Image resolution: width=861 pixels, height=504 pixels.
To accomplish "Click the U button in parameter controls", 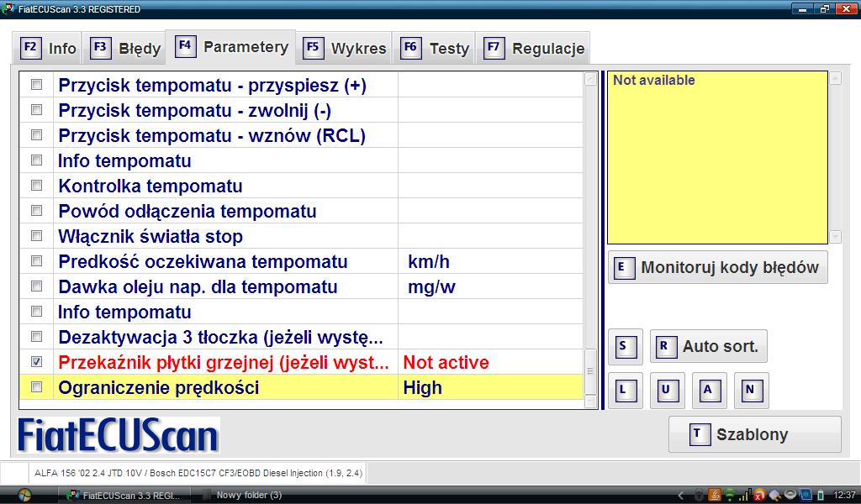I will 667,391.
